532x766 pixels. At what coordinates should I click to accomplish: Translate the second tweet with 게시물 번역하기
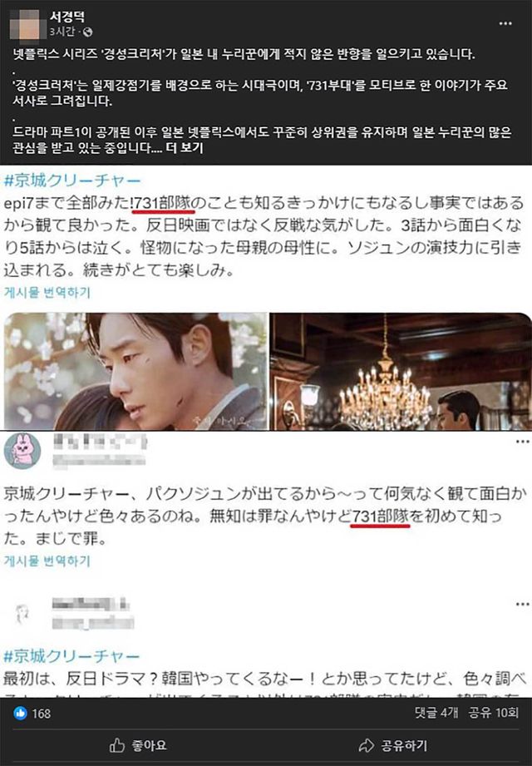(47, 561)
